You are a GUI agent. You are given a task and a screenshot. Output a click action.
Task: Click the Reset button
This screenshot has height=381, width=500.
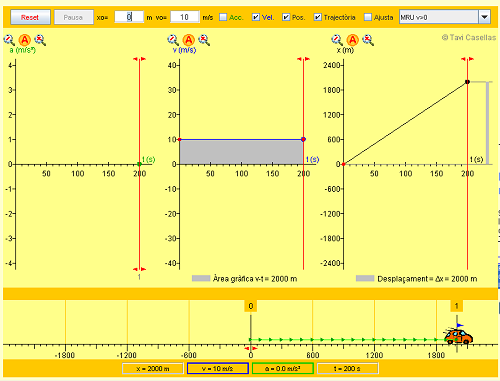[x=30, y=17]
